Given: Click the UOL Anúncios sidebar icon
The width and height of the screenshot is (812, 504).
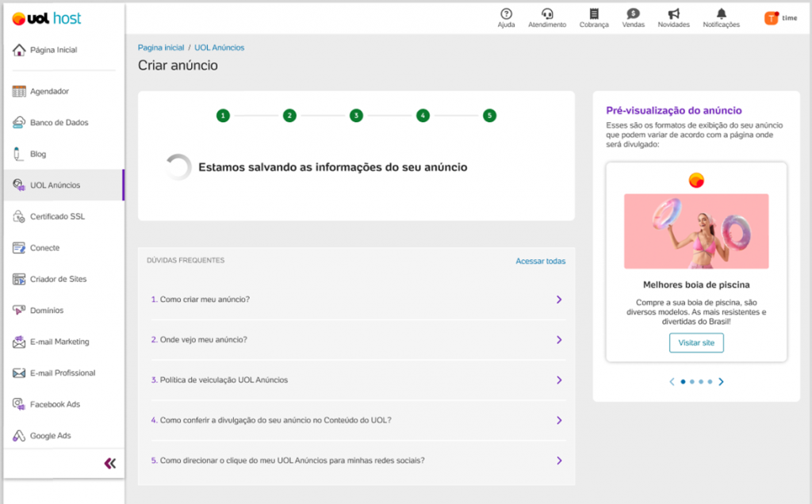Looking at the screenshot, I should coord(19,185).
